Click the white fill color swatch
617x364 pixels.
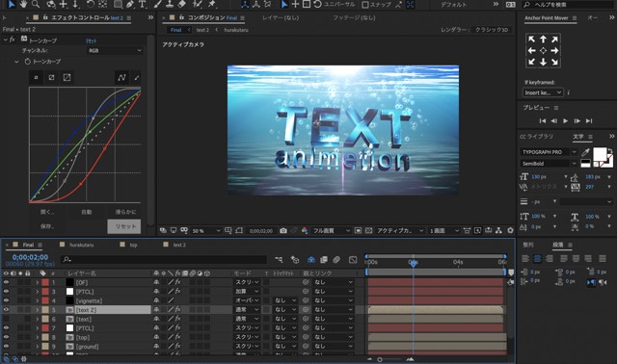[x=600, y=154]
